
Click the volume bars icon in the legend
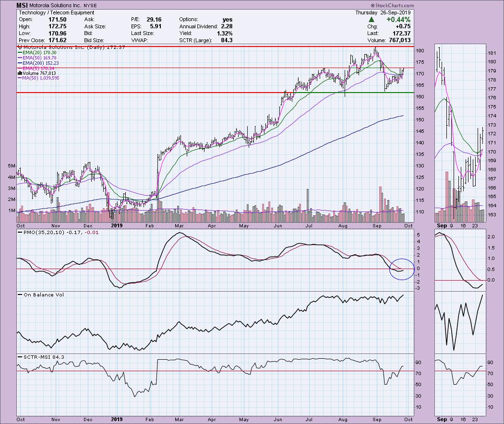point(20,73)
